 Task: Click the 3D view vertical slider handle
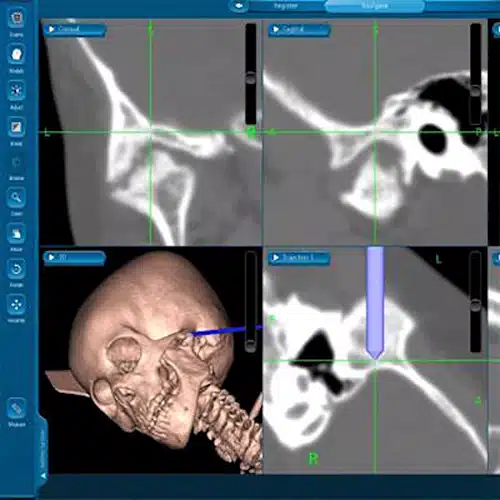click(250, 345)
